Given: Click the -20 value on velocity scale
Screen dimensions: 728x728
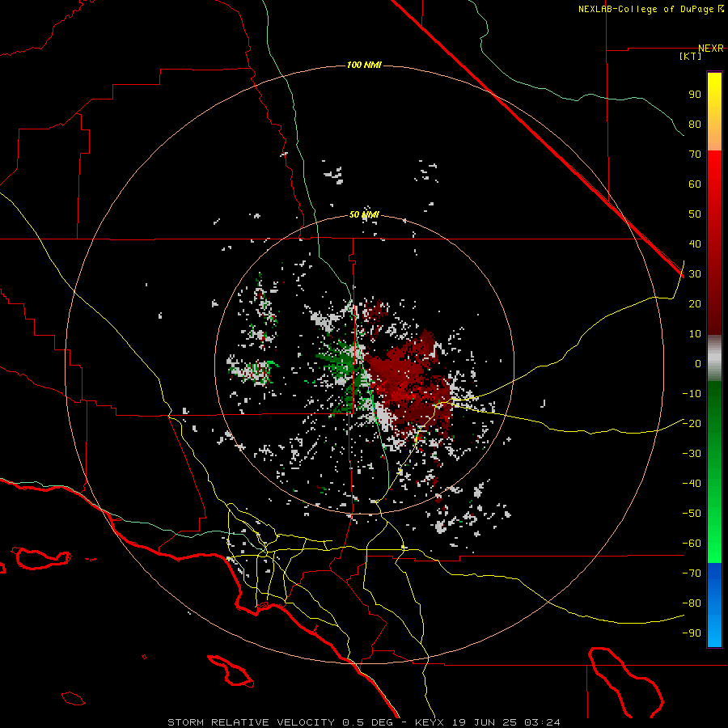Looking at the screenshot, I should coord(692,423).
